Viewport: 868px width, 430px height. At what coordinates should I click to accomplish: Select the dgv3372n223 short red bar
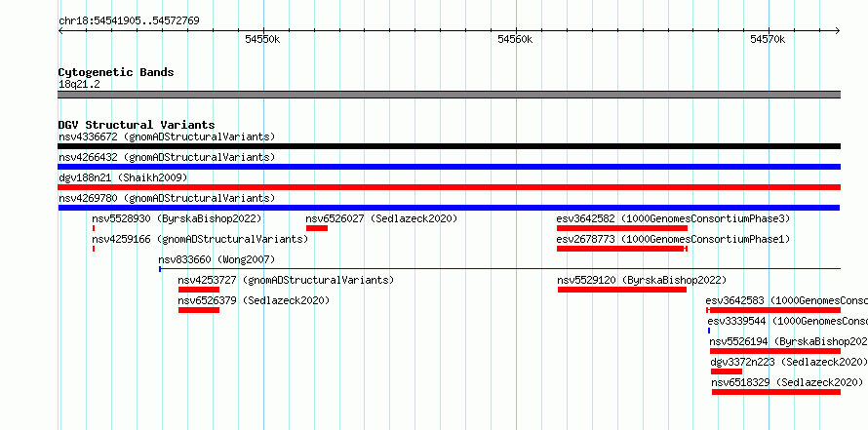coord(727,371)
